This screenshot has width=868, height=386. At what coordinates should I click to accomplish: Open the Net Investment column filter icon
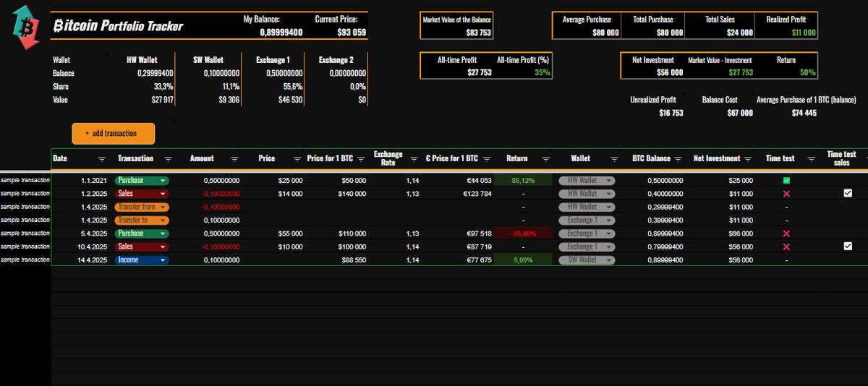tap(749, 158)
